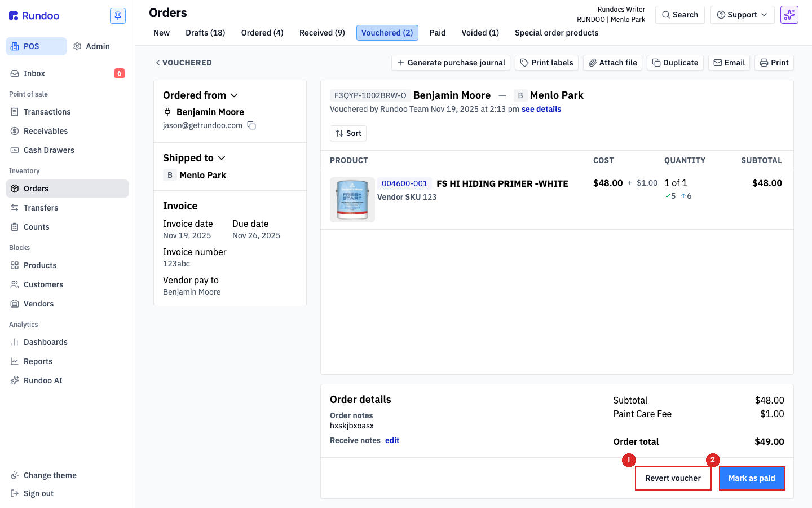This screenshot has width=812, height=508.
Task: Click the Orders box icon in sidebar
Action: tap(15, 189)
